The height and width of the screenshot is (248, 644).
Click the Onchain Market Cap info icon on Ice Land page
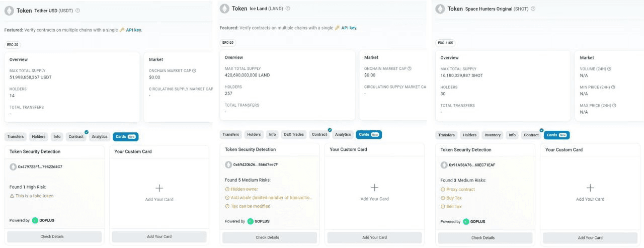tap(410, 69)
